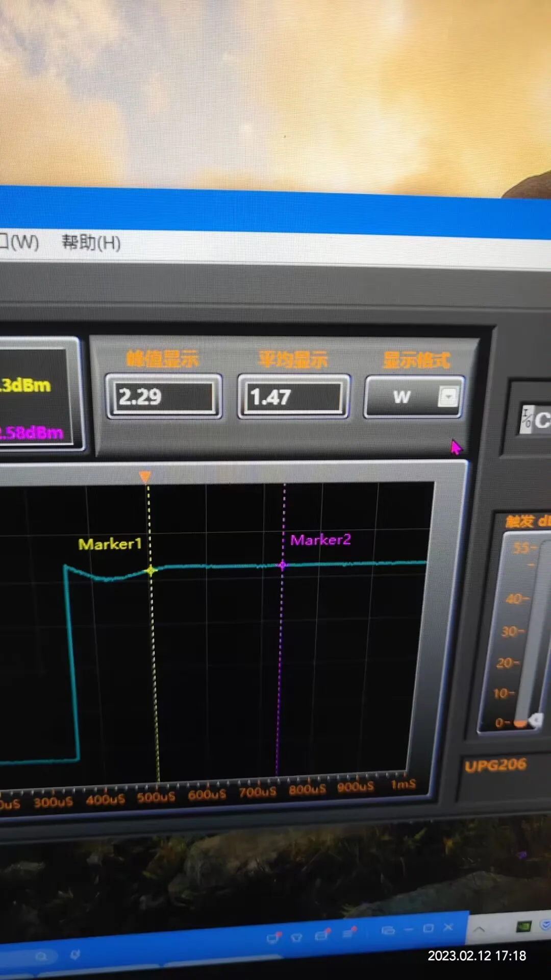Click the 平均显示 heading label
Viewport: 551px width, 980px height.
[293, 359]
